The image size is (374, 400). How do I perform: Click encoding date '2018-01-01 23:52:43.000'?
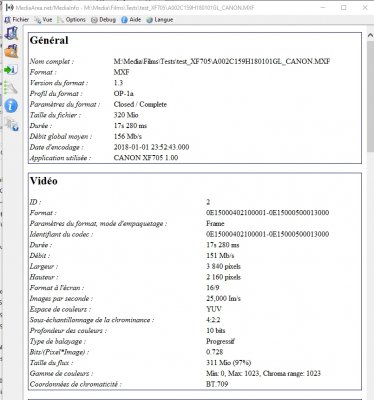click(151, 147)
